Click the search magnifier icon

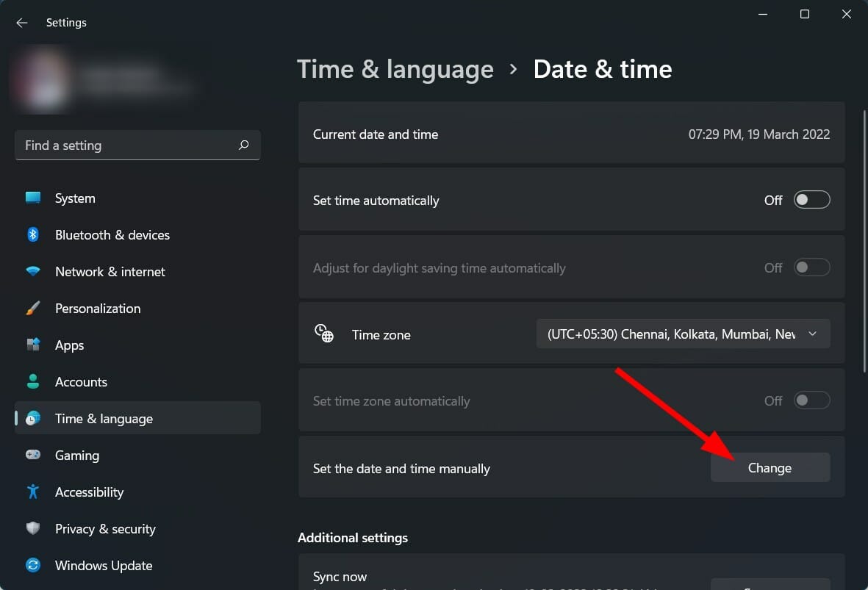[243, 145]
